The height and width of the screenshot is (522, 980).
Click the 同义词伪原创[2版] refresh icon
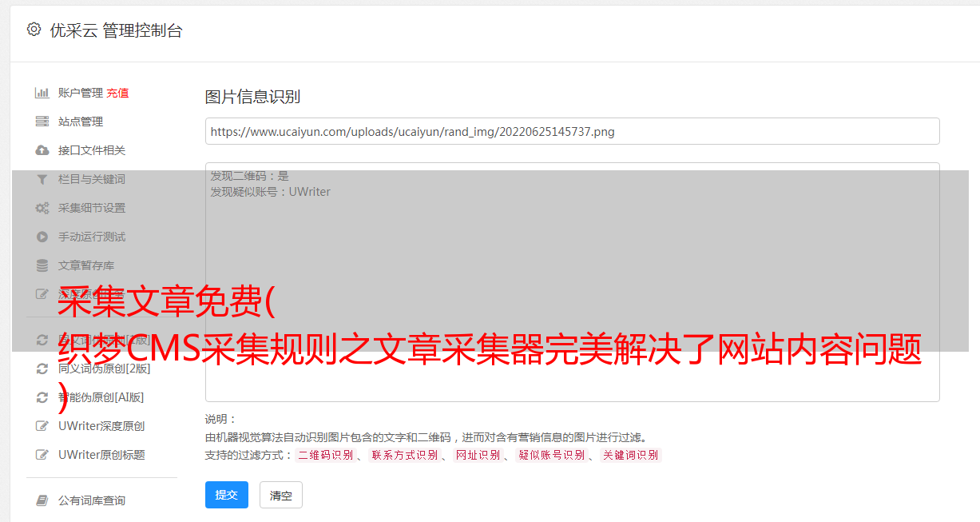[42, 369]
